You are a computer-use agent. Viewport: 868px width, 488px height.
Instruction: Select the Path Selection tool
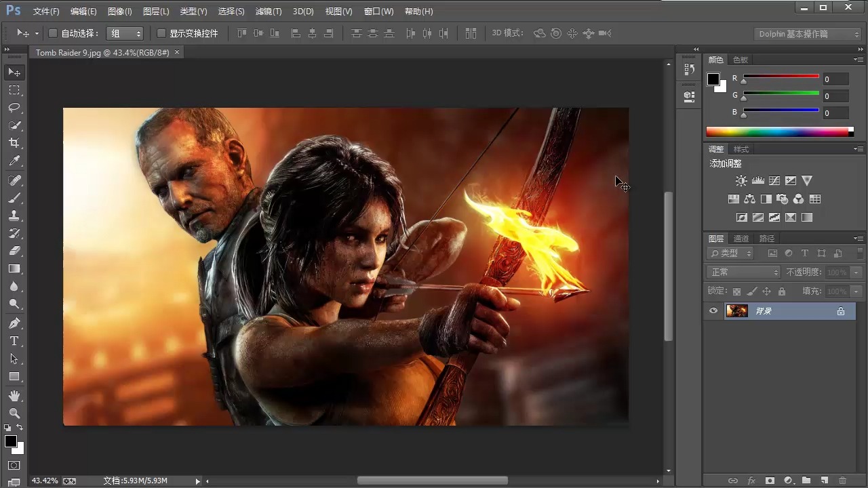[x=14, y=359]
